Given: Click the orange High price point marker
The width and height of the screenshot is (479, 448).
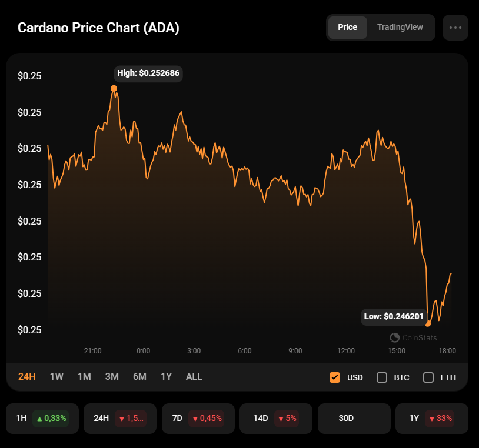Looking at the screenshot, I should (114, 88).
